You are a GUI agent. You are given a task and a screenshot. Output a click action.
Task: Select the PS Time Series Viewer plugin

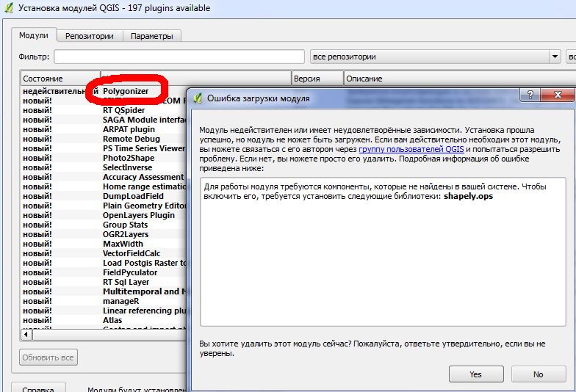click(144, 148)
